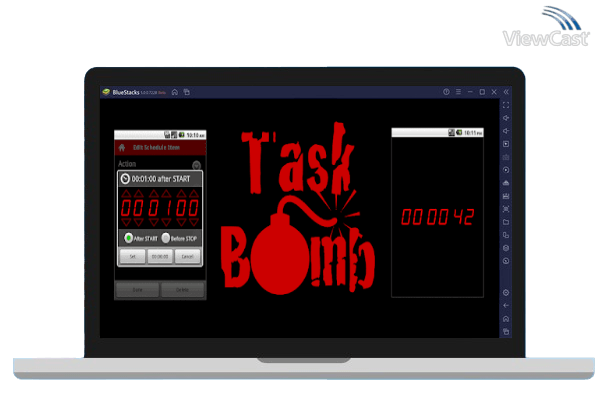Click the Task Bomb logo
Screen dimensions: 602x414
click(298, 209)
